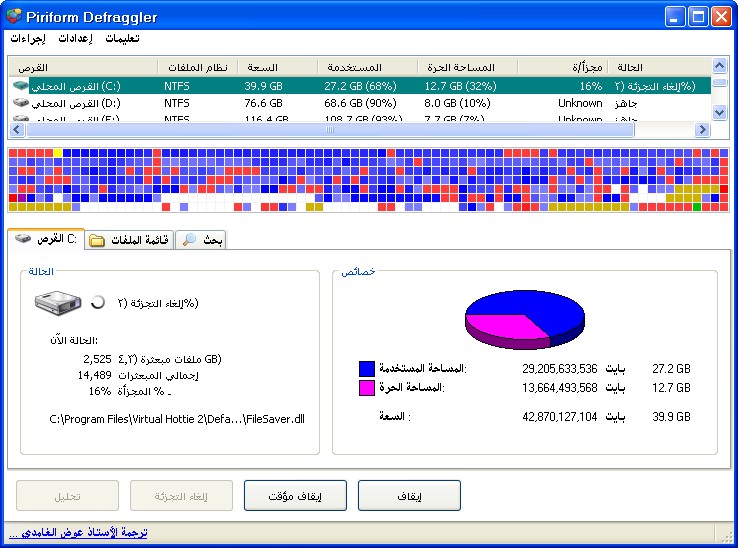Click the إيقاف مؤقت pause button
This screenshot has width=738, height=548.
click(x=295, y=496)
